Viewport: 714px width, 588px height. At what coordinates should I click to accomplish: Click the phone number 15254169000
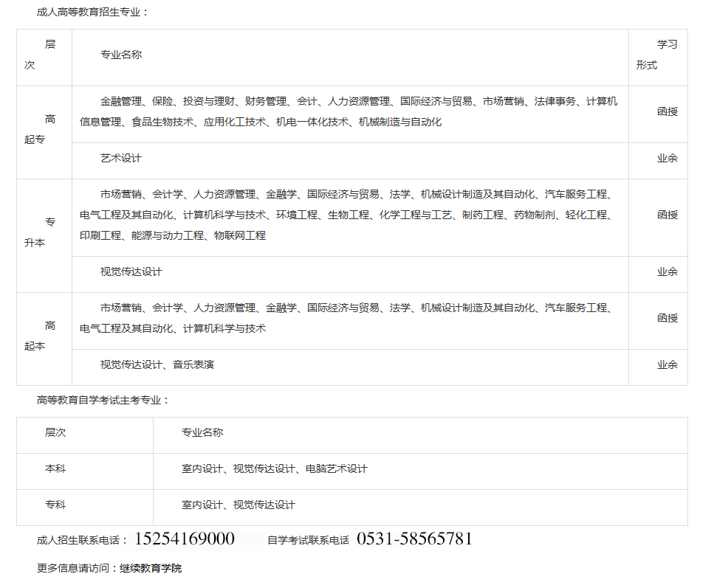click(185, 539)
